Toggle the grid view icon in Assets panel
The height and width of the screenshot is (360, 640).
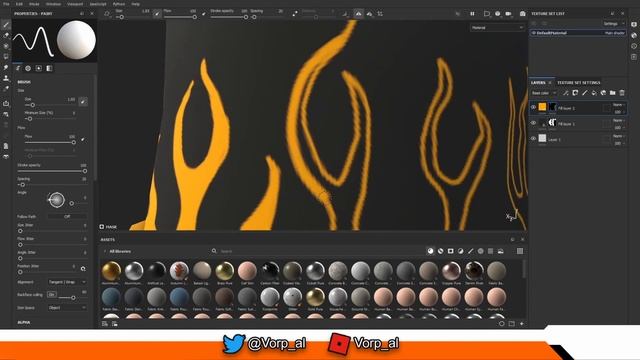[x=520, y=251]
